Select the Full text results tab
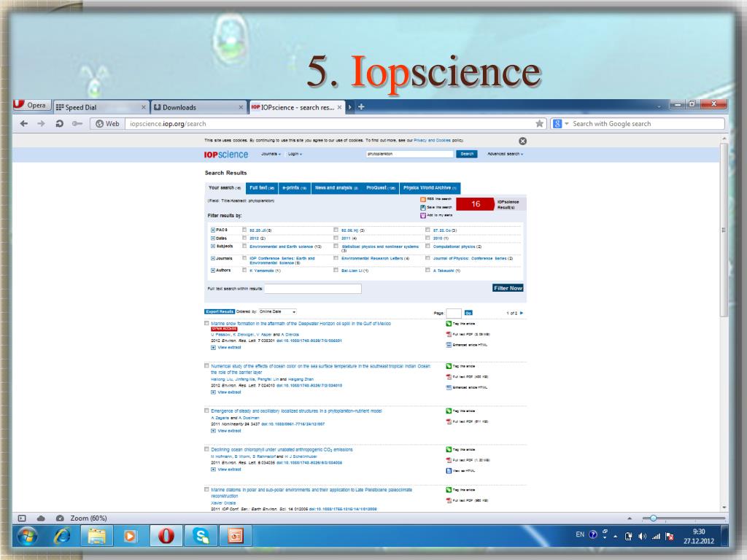 [x=262, y=188]
